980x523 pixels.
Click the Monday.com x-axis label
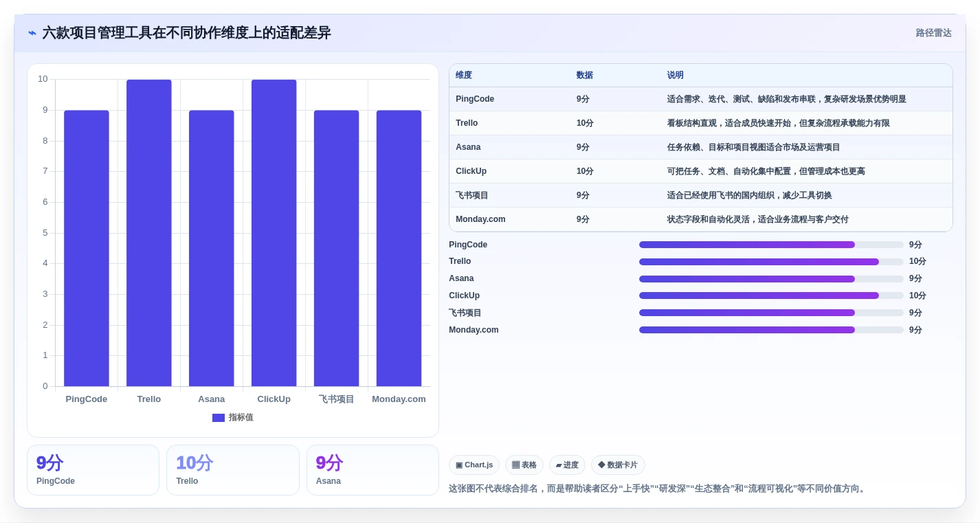point(399,399)
